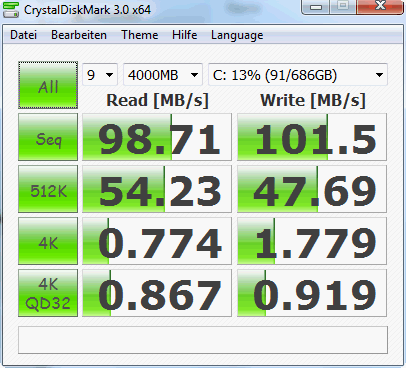Open the drive selector C: 13% (91/686GB)
Screen dimensions: 406x368
tap(298, 75)
